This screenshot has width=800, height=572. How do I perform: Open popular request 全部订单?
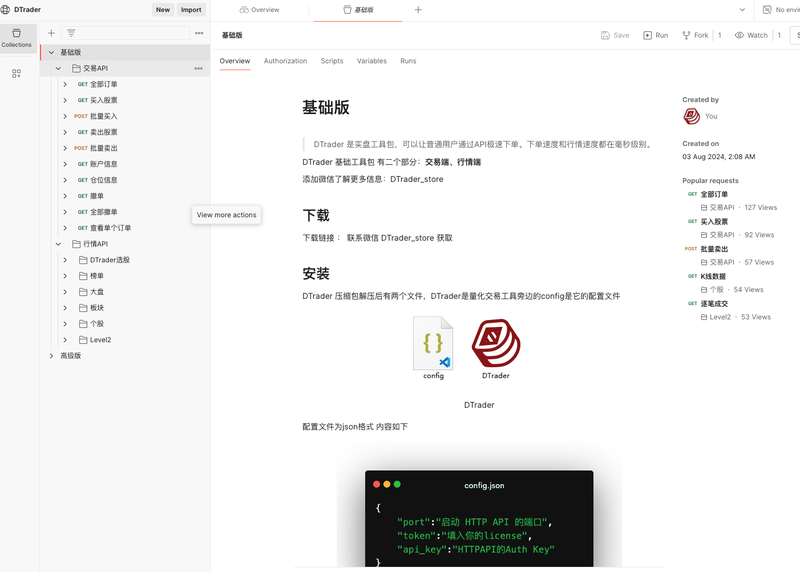714,194
